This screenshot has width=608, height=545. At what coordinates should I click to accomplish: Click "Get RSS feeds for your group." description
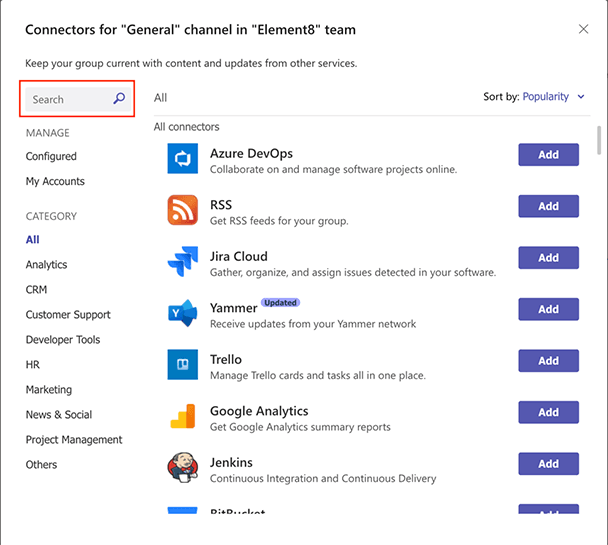[x=279, y=221]
